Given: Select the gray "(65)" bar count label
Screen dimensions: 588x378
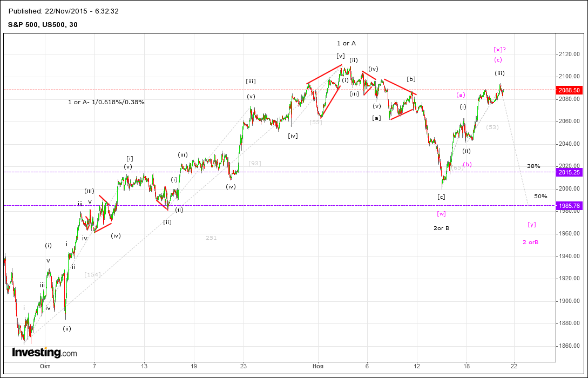Looking at the screenshot, I should click(x=457, y=167).
